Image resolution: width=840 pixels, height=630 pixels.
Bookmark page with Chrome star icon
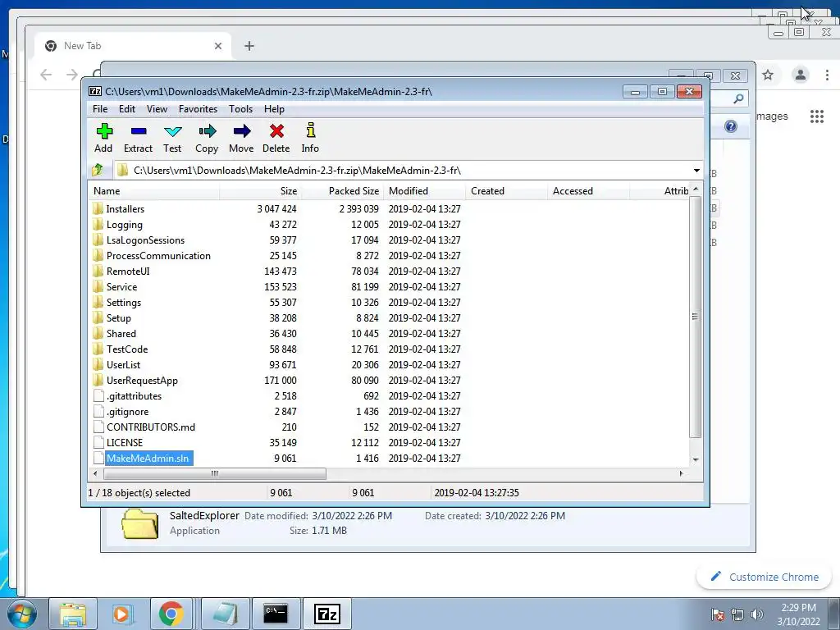tap(768, 75)
